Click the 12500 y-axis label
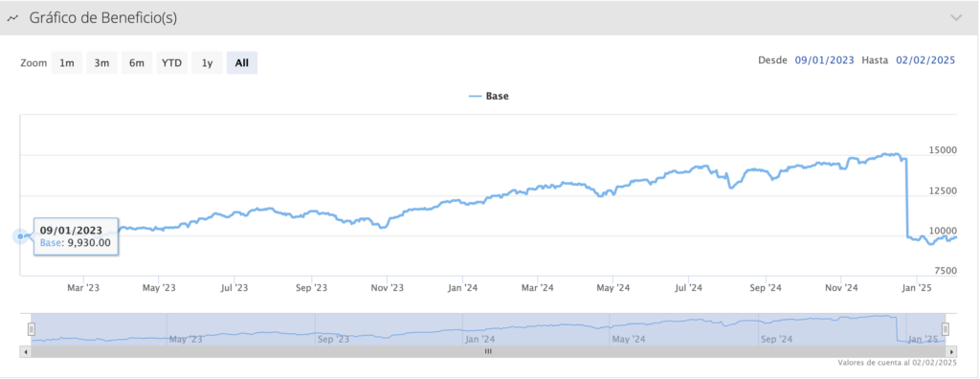 pos(943,190)
